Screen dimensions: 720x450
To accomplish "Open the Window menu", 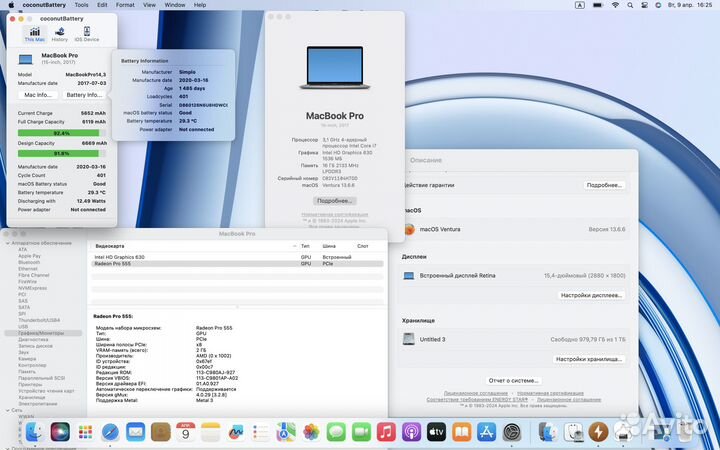I will coord(174,5).
